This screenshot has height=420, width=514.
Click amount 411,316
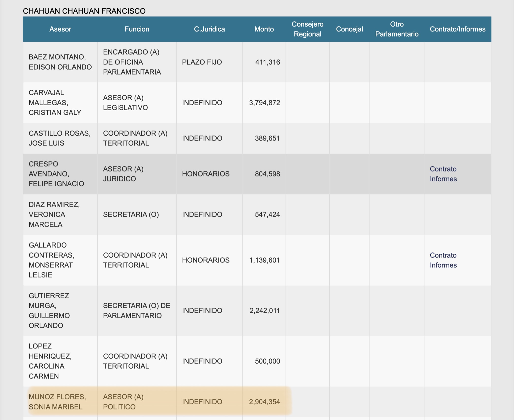[268, 62]
